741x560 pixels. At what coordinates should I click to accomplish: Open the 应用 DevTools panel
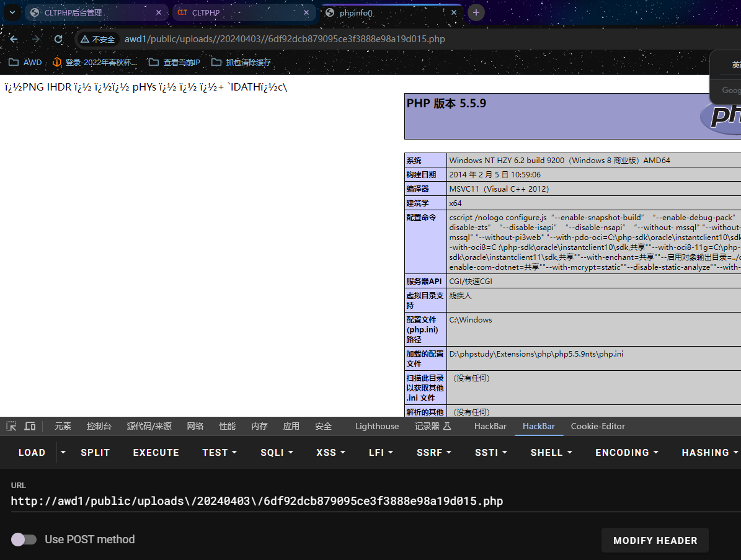click(x=291, y=426)
